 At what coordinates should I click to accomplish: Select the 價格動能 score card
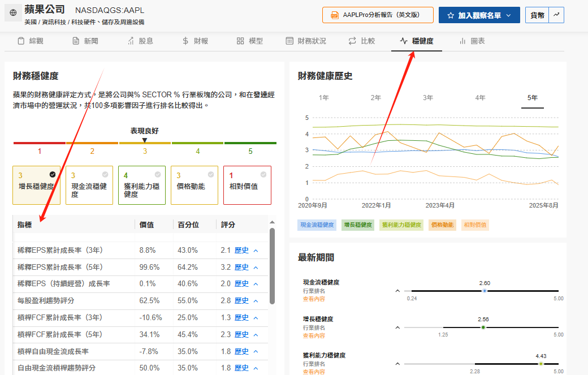tap(194, 186)
